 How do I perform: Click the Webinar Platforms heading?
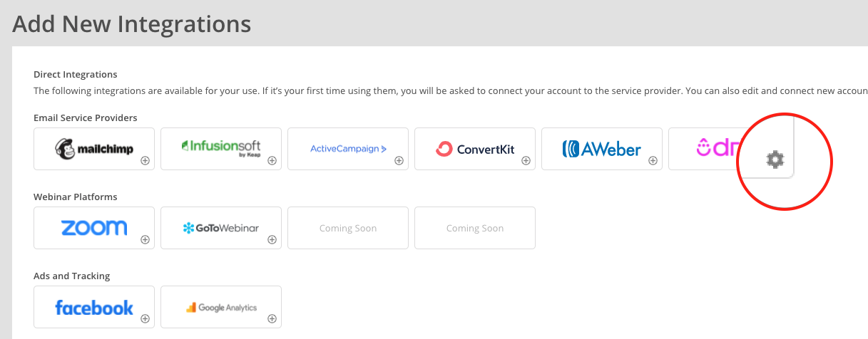tap(76, 197)
